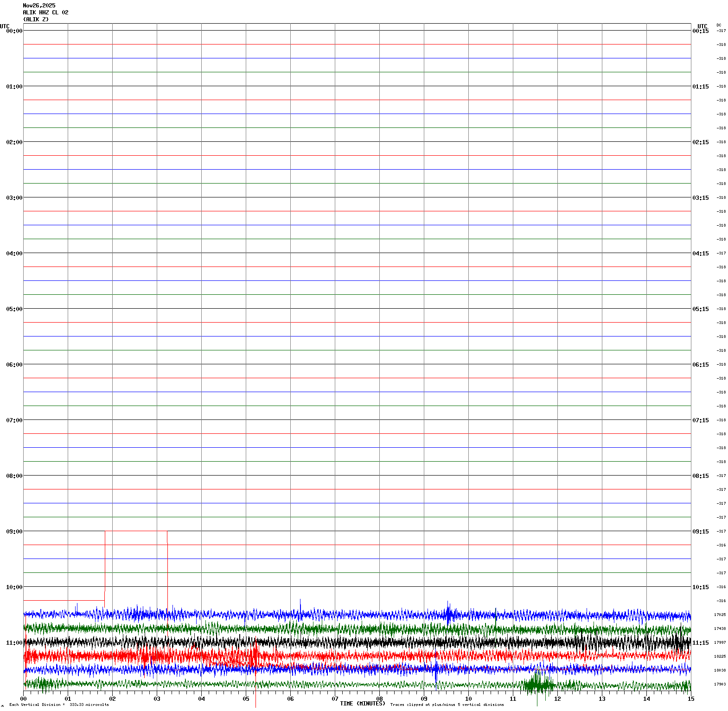
Task: Click the black seismic trace at 11:00
Action: point(325,643)
